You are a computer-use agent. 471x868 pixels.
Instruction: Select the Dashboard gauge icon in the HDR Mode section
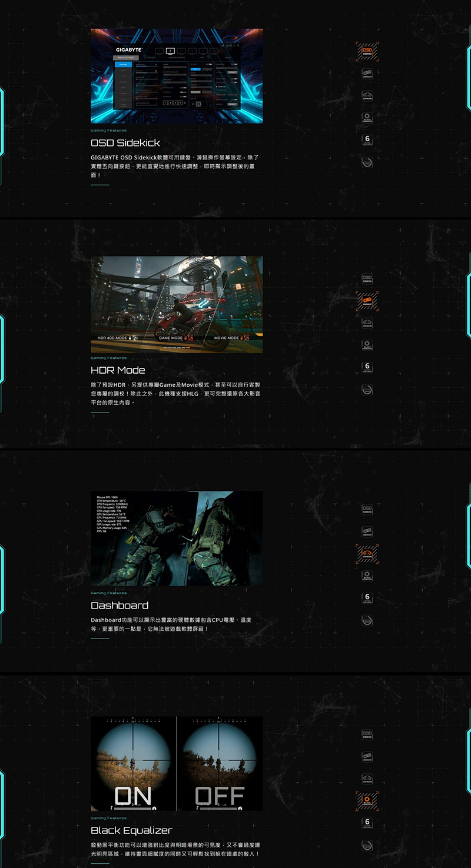pyautogui.click(x=367, y=323)
